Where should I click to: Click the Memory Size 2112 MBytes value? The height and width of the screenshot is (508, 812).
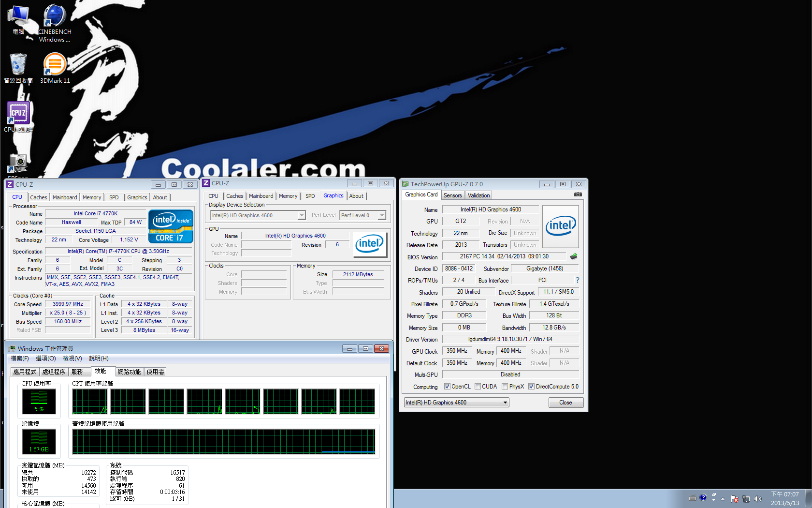358,274
